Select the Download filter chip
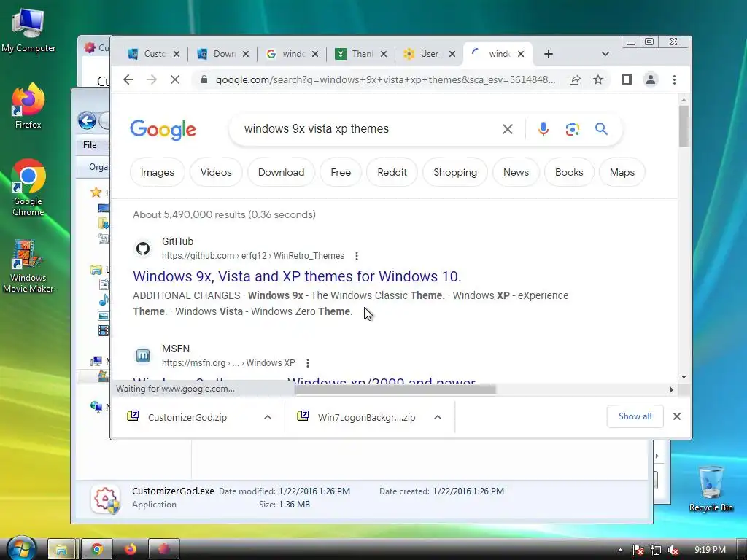 coord(281,172)
